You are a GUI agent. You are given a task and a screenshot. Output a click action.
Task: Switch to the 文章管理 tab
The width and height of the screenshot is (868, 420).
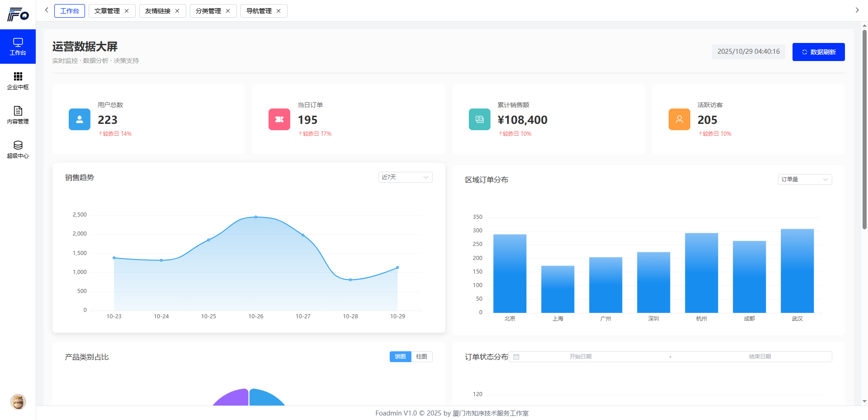(x=107, y=11)
